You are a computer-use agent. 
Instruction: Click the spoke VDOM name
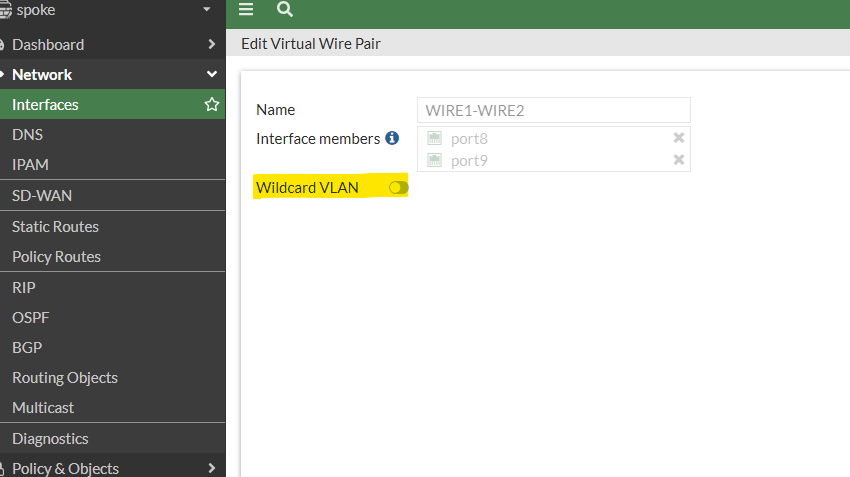point(36,10)
